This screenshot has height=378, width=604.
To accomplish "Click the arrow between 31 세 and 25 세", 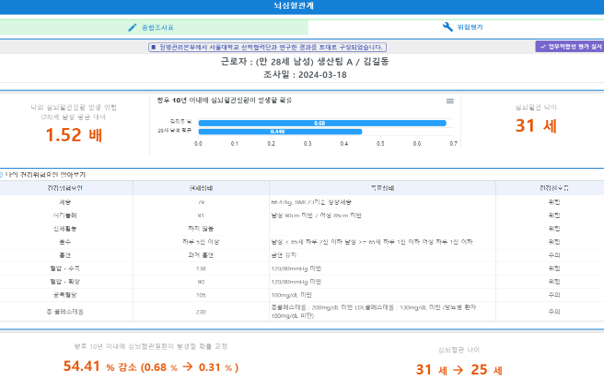I will click(458, 370).
